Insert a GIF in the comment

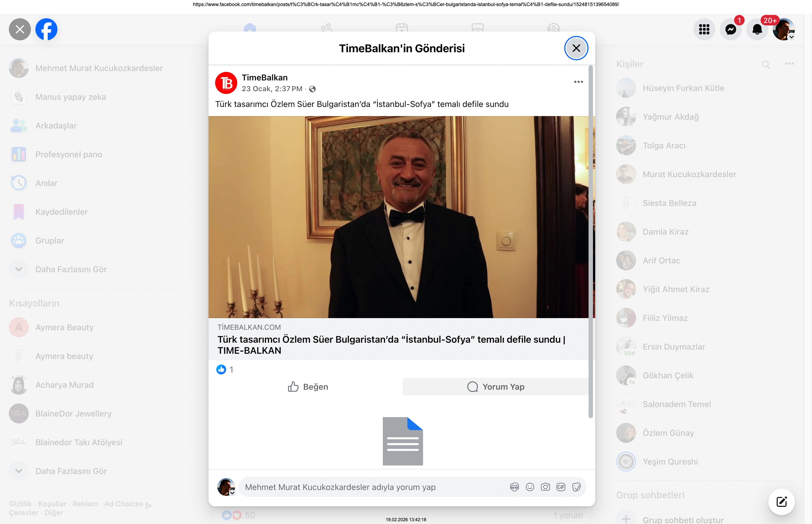561,487
